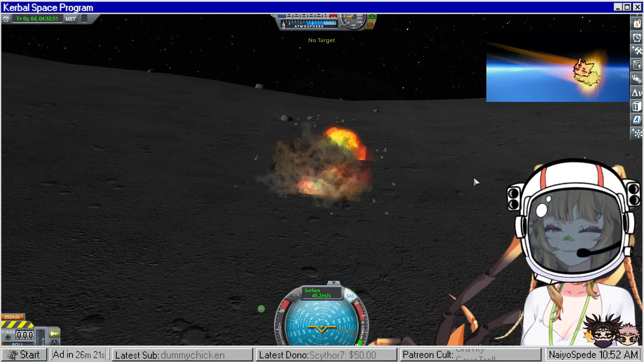The height and width of the screenshot is (362, 644).
Task: Open the Delta-V tools app
Action: [x=637, y=93]
